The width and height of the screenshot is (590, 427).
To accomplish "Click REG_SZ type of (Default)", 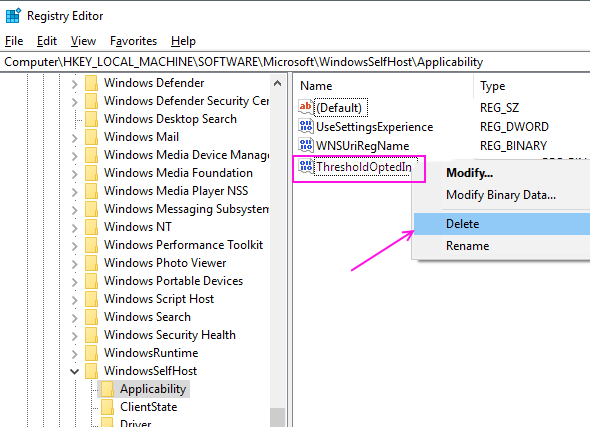I will tap(499, 108).
